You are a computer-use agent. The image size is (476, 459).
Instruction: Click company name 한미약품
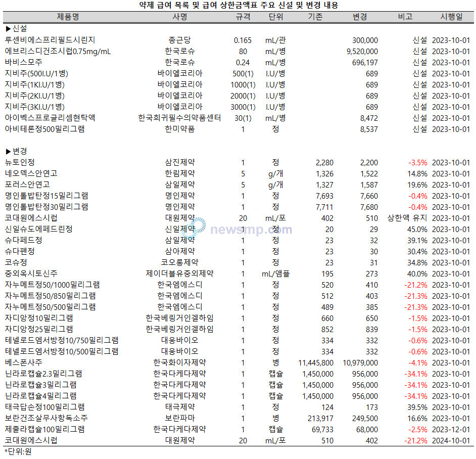click(180, 129)
